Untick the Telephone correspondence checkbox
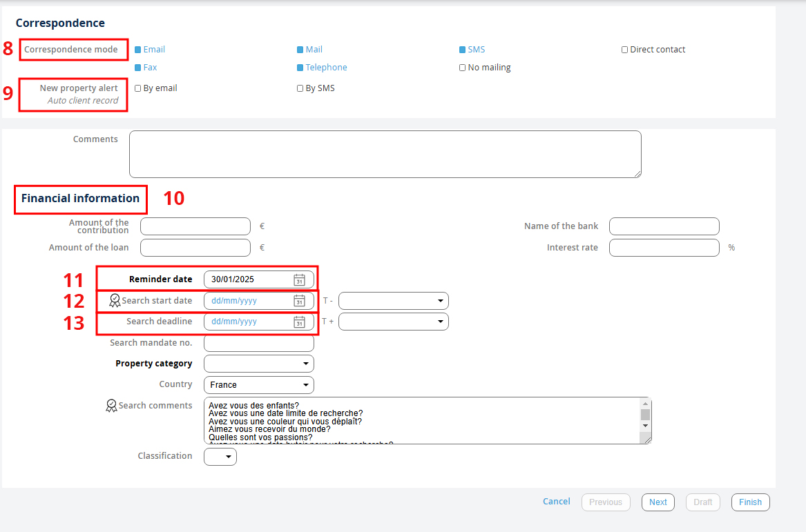 pyautogui.click(x=300, y=68)
